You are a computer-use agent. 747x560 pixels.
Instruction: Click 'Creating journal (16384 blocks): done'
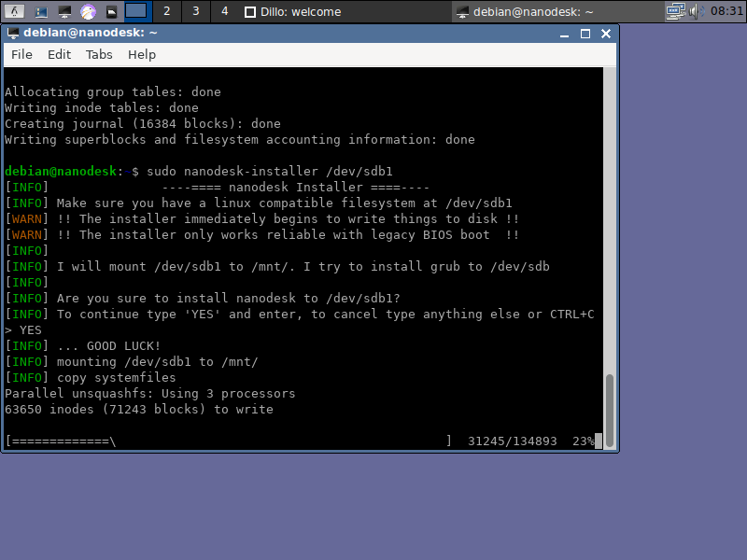click(143, 124)
